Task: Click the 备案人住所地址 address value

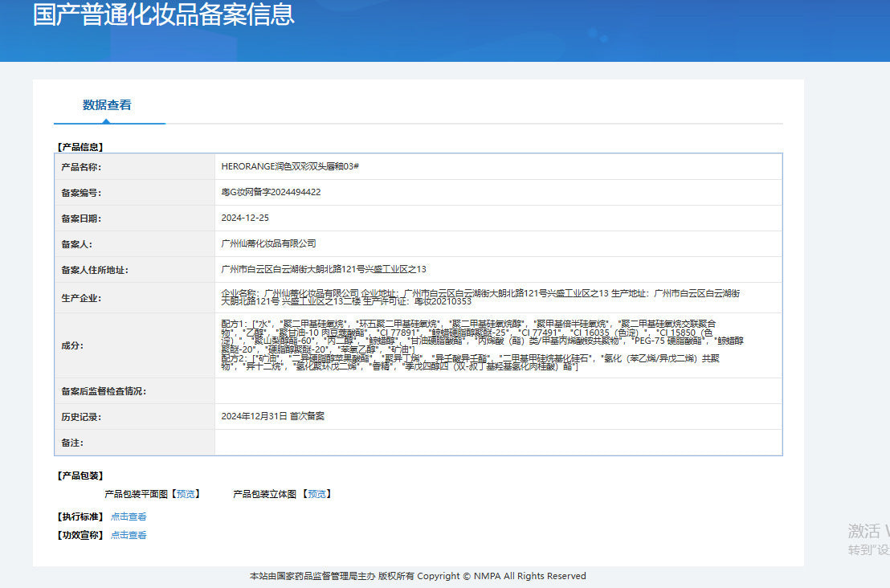Action: [324, 269]
